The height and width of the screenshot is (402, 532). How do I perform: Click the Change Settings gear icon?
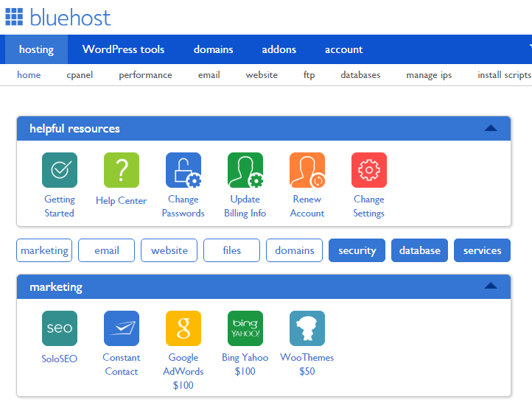[x=369, y=171]
